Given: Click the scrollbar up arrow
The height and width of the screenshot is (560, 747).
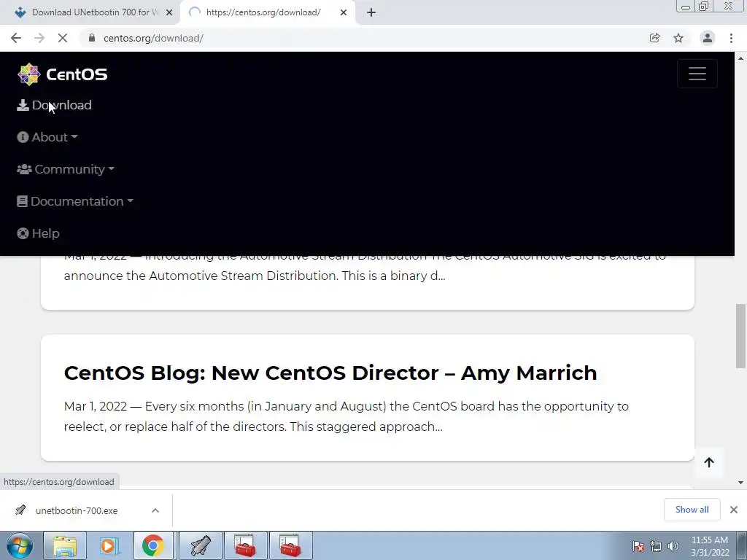Looking at the screenshot, I should [740, 58].
